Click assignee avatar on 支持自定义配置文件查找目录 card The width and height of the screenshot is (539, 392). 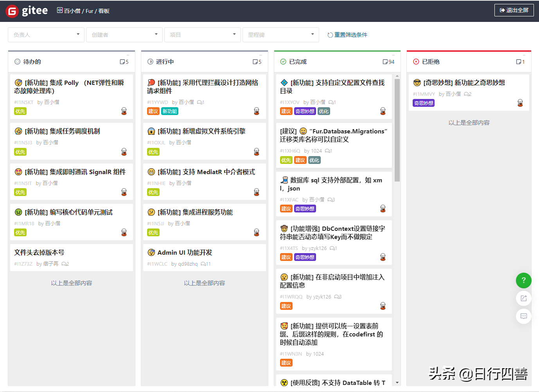[x=383, y=111]
